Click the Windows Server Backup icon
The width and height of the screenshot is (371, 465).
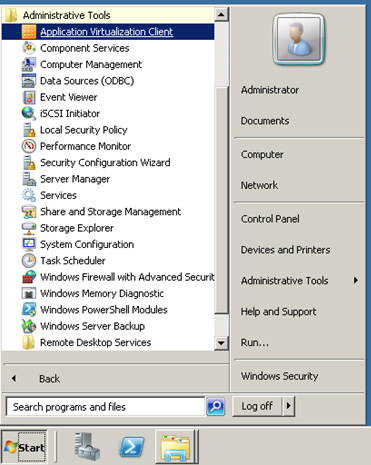pos(29,326)
